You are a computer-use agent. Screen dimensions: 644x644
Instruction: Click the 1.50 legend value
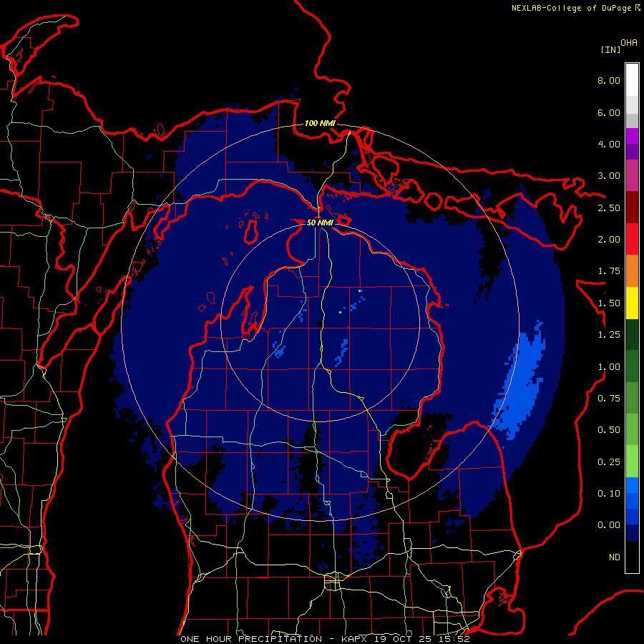coord(609,303)
